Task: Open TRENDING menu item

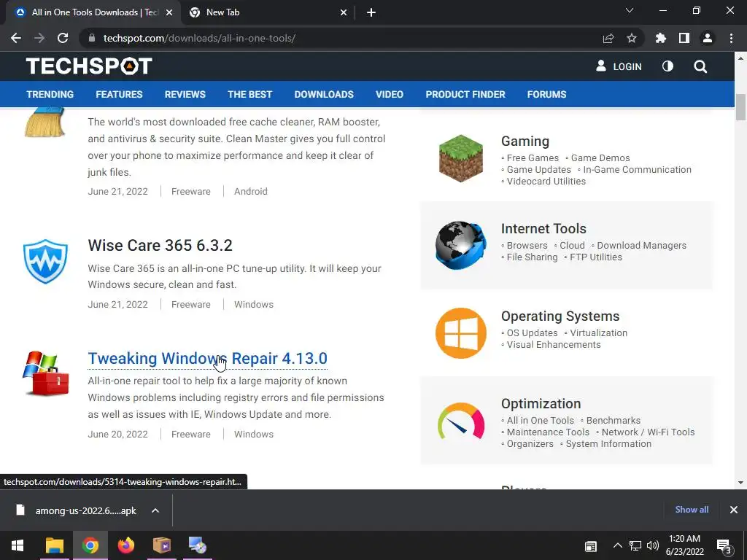Action: click(50, 94)
